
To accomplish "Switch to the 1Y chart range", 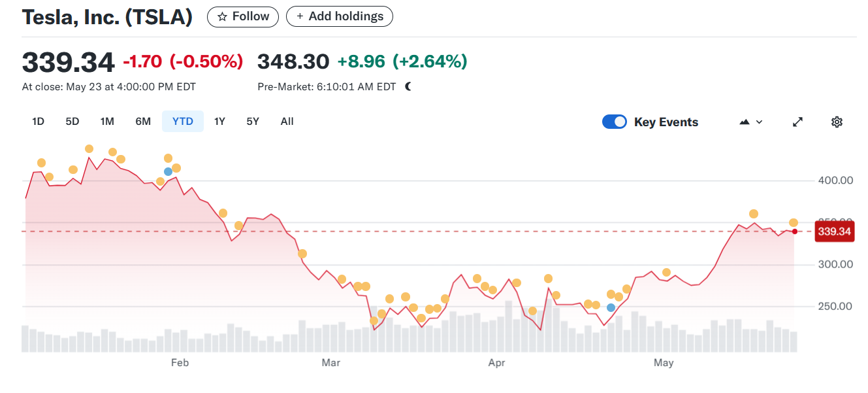I will tap(219, 121).
